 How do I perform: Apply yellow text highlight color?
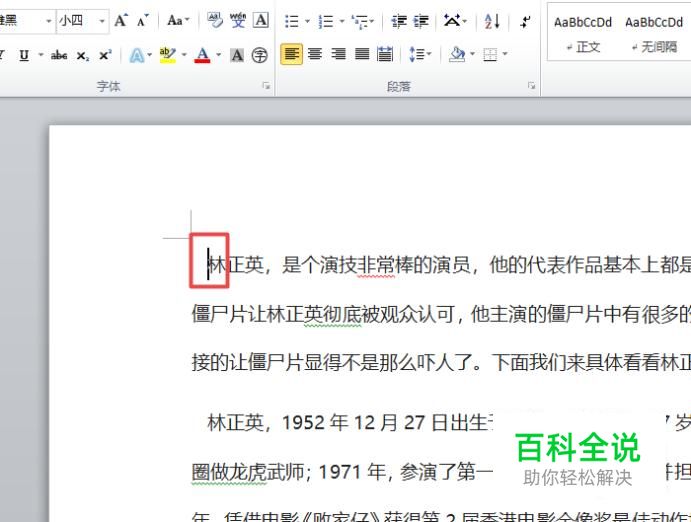tap(167, 56)
